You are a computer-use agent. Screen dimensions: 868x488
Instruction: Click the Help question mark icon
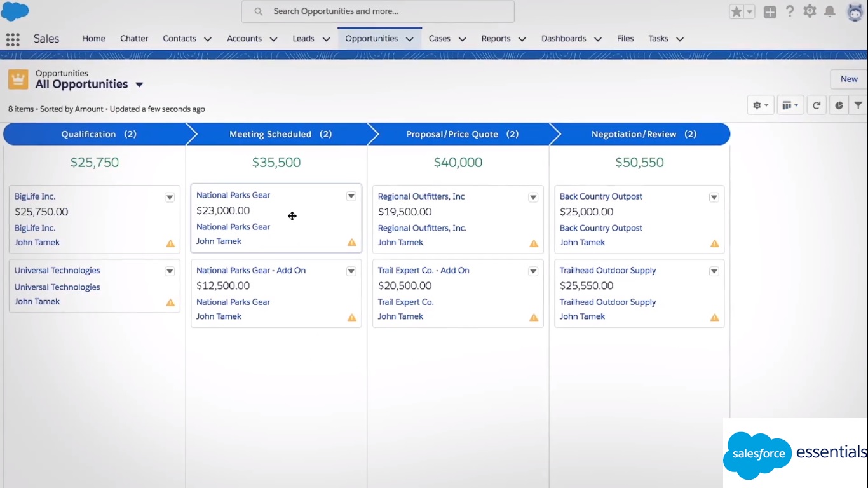pos(790,11)
